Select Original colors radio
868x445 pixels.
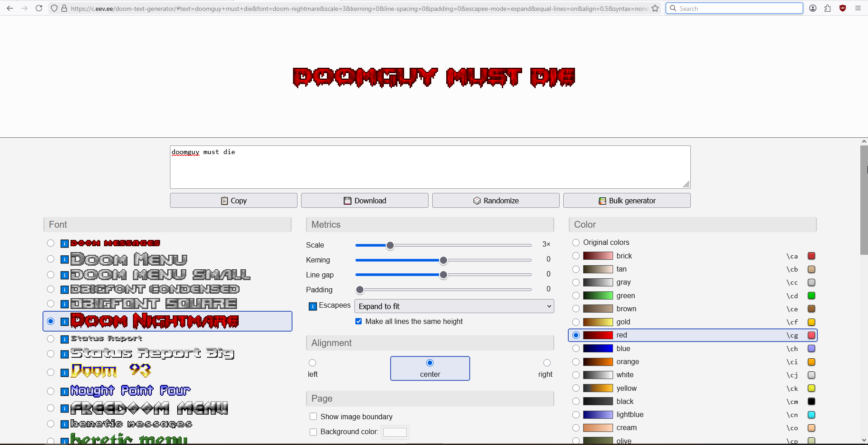click(x=576, y=243)
